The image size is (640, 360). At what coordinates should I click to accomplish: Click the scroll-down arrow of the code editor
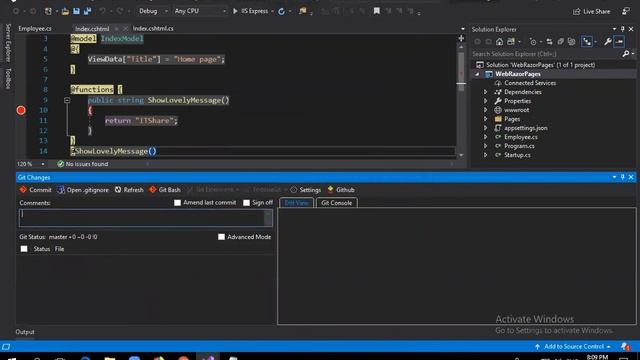(x=461, y=155)
